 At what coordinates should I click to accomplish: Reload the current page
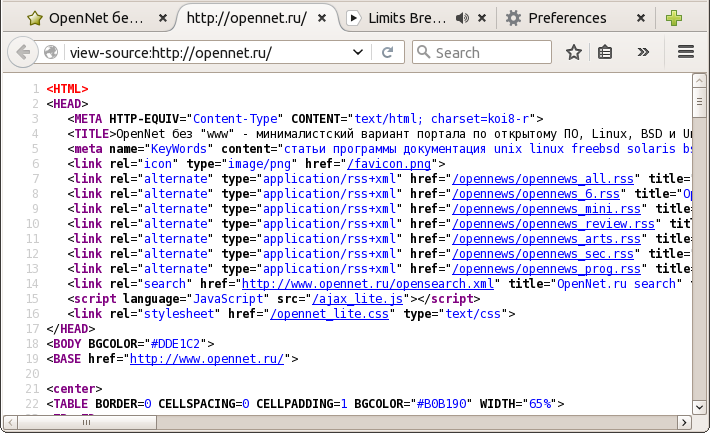pos(387,52)
